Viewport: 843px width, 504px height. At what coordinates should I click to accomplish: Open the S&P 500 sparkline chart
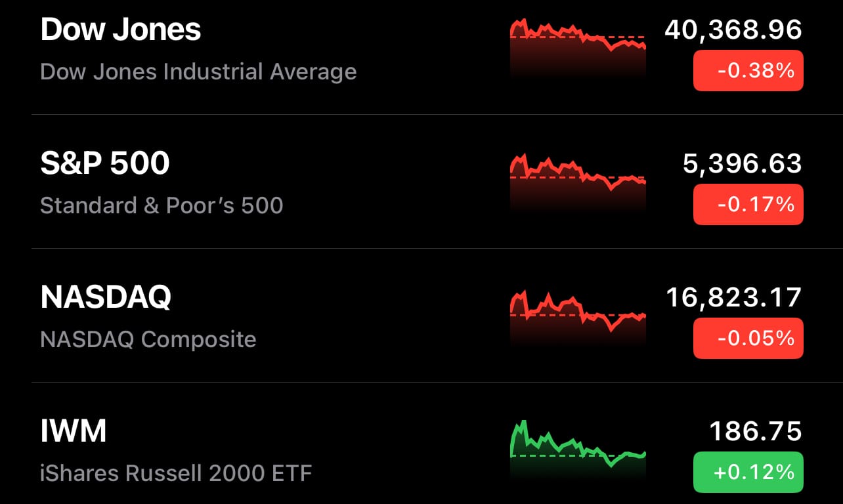[578, 183]
